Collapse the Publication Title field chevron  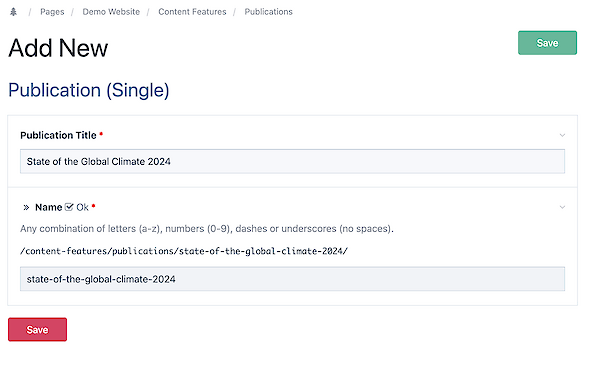562,135
